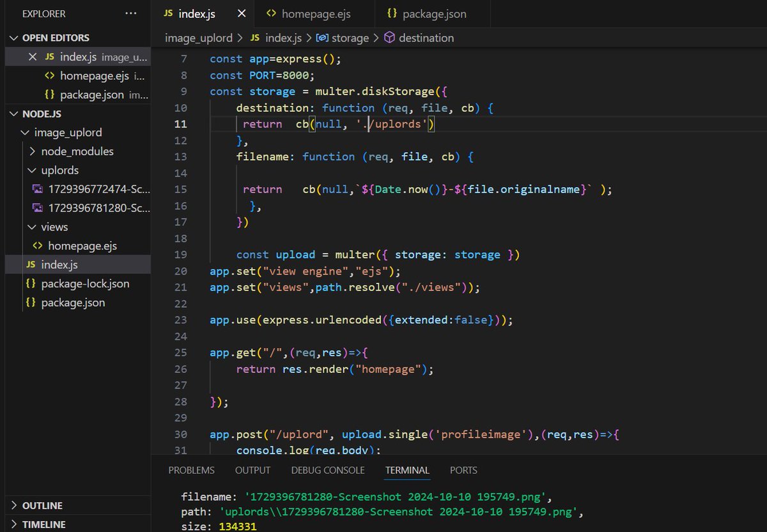The width and height of the screenshot is (767, 532).
Task: Click index.js in the breadcrumb
Action: [x=283, y=38]
